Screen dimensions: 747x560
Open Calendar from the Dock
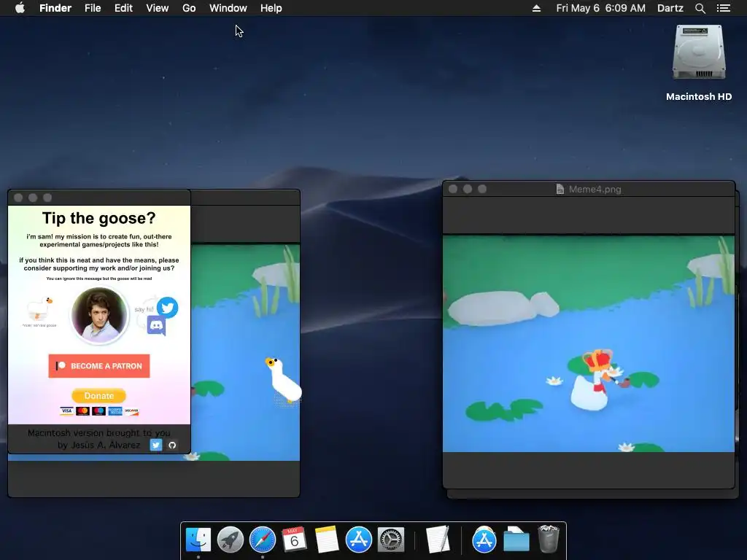click(294, 540)
